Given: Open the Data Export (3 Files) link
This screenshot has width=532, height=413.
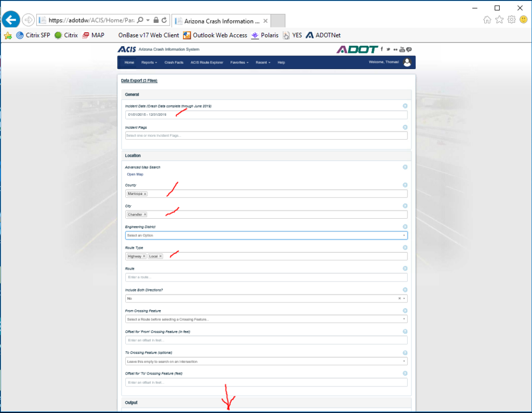Looking at the screenshot, I should 138,81.
